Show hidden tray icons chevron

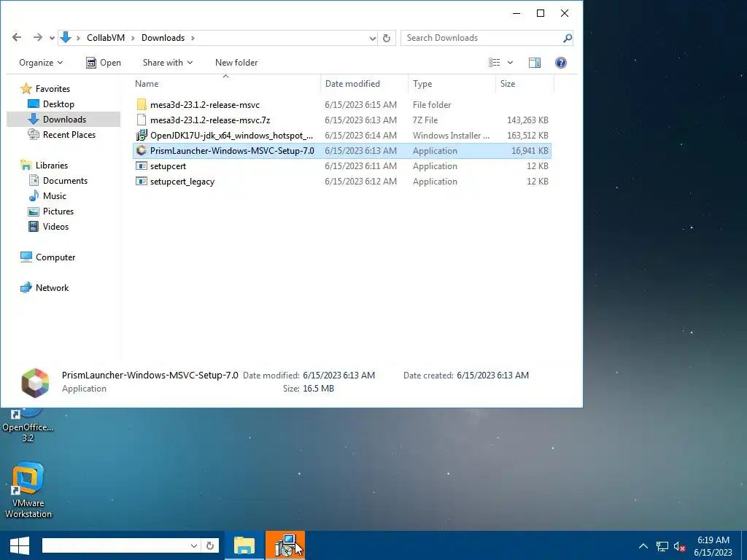click(643, 546)
